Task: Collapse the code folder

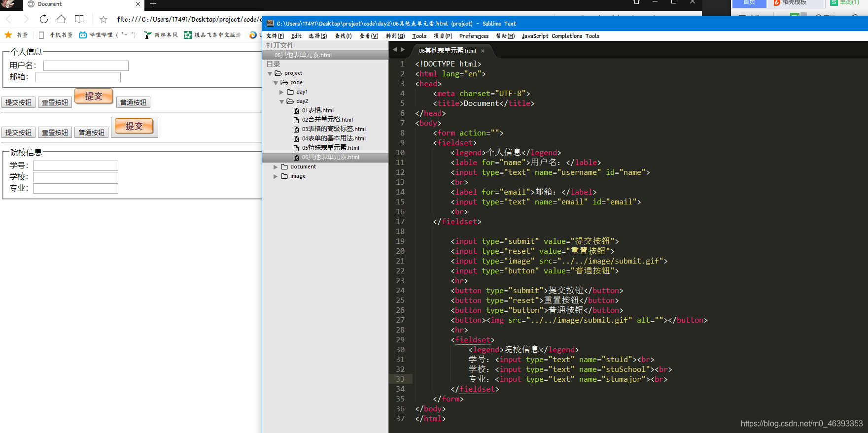Action: (276, 83)
